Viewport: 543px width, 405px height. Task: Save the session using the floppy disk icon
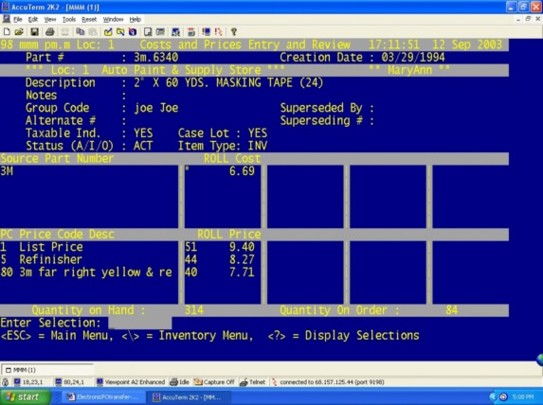(x=34, y=32)
